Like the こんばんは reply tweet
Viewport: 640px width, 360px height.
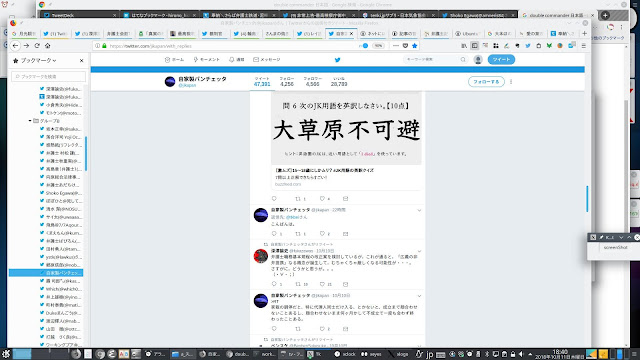point(322,234)
